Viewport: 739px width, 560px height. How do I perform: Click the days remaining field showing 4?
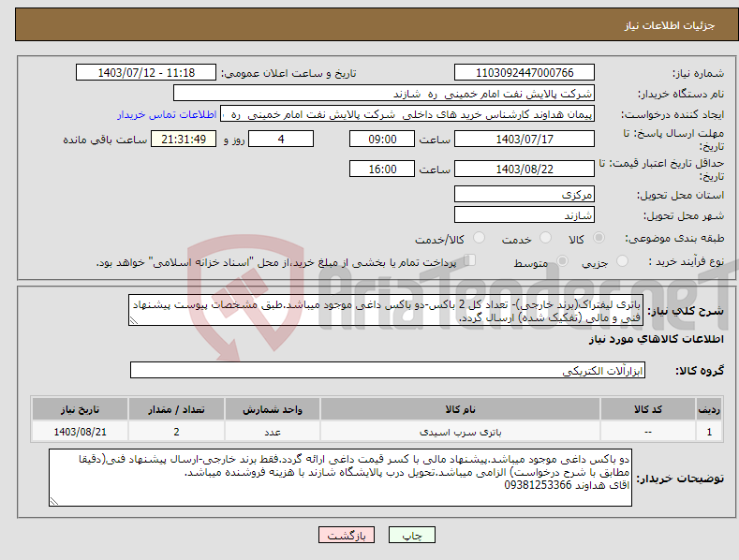click(281, 139)
